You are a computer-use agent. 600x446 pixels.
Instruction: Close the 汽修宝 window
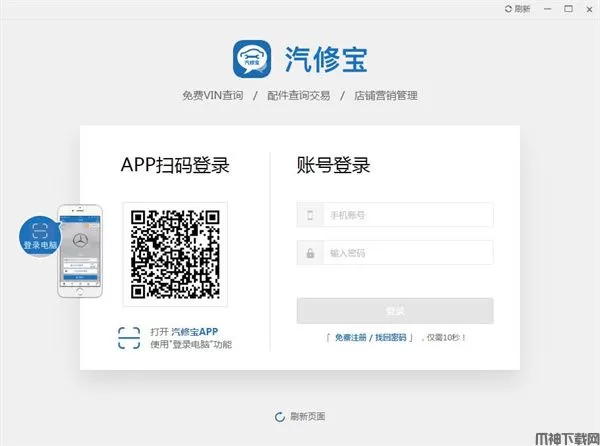click(x=589, y=9)
